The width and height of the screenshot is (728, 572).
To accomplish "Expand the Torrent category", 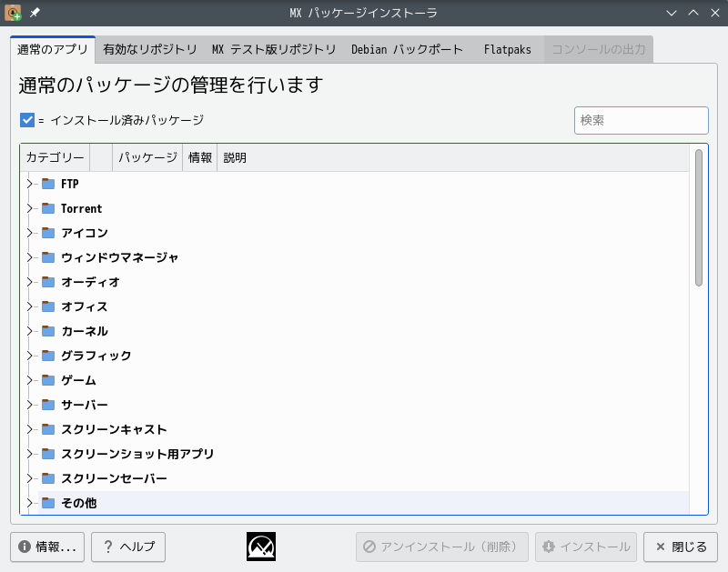I will (x=29, y=208).
